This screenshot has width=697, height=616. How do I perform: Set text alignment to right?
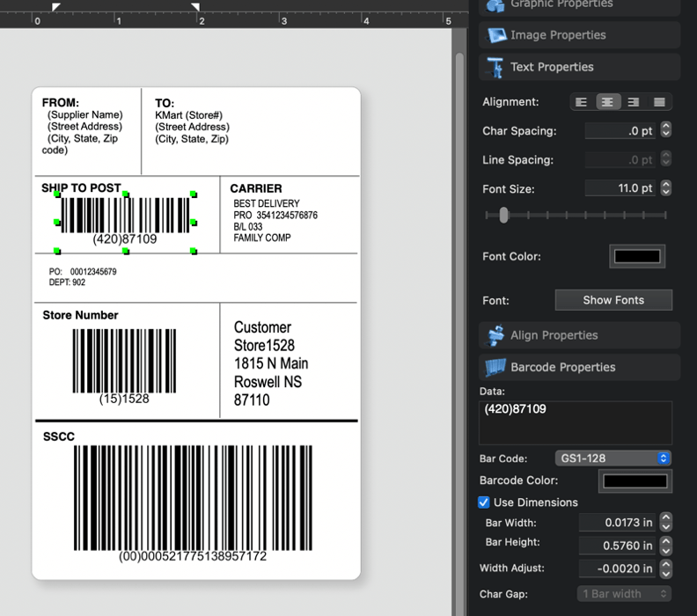(x=634, y=102)
